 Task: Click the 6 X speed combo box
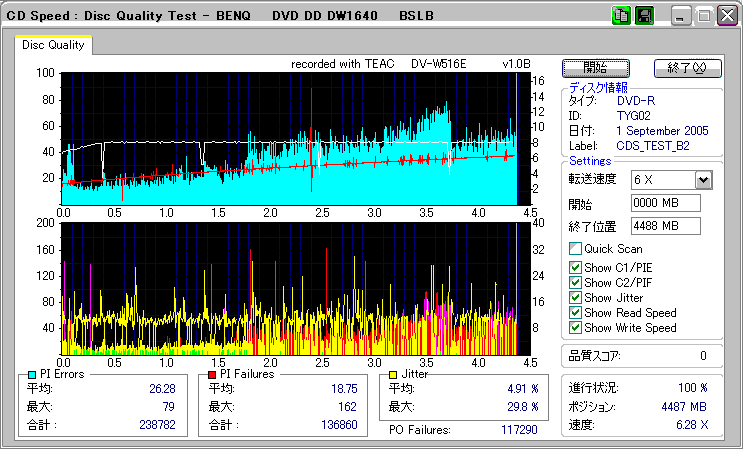(x=671, y=180)
